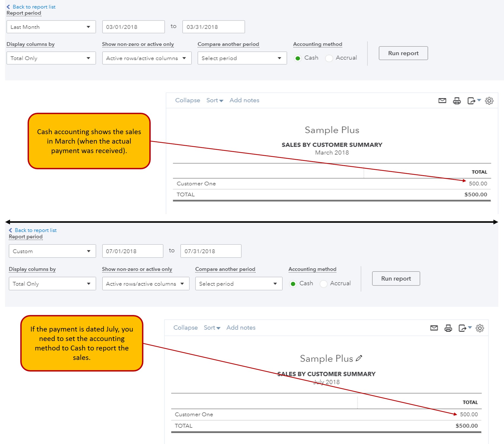Viewport: 504px width, 444px height.
Task: Click the print icon on the July report
Action: coord(449,328)
